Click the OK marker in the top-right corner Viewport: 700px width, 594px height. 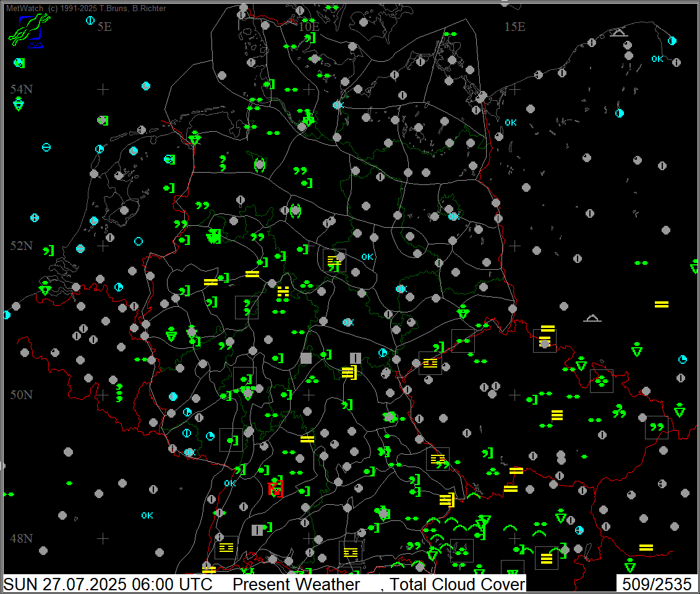tap(657, 59)
